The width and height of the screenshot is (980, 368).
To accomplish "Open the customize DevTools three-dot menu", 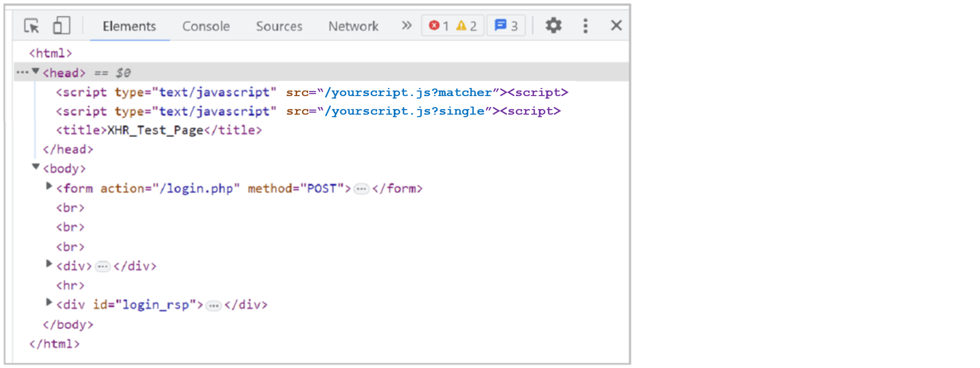I will [585, 25].
